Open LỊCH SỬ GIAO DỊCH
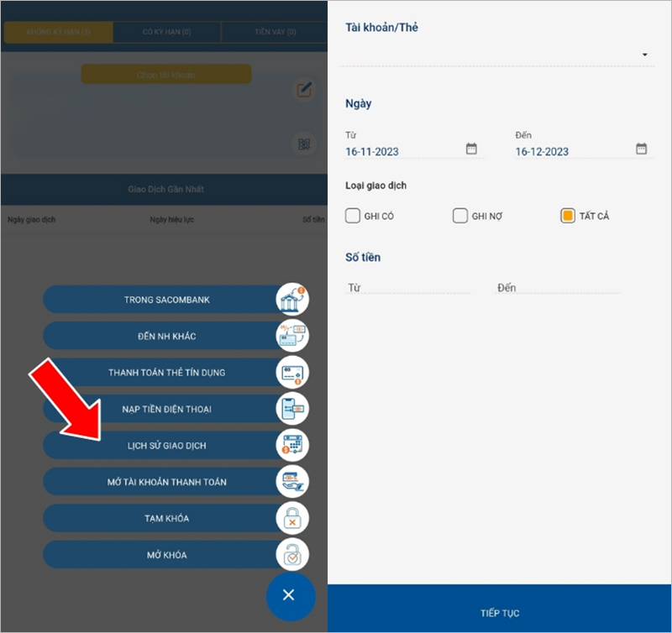Screen dimensions: 672x633 point(166,446)
